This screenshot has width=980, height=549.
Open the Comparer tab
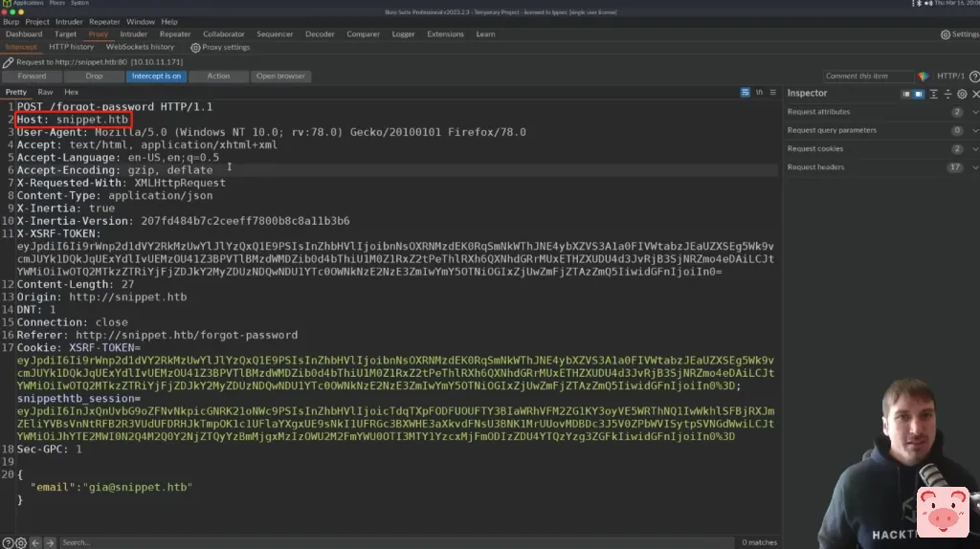pyautogui.click(x=363, y=34)
